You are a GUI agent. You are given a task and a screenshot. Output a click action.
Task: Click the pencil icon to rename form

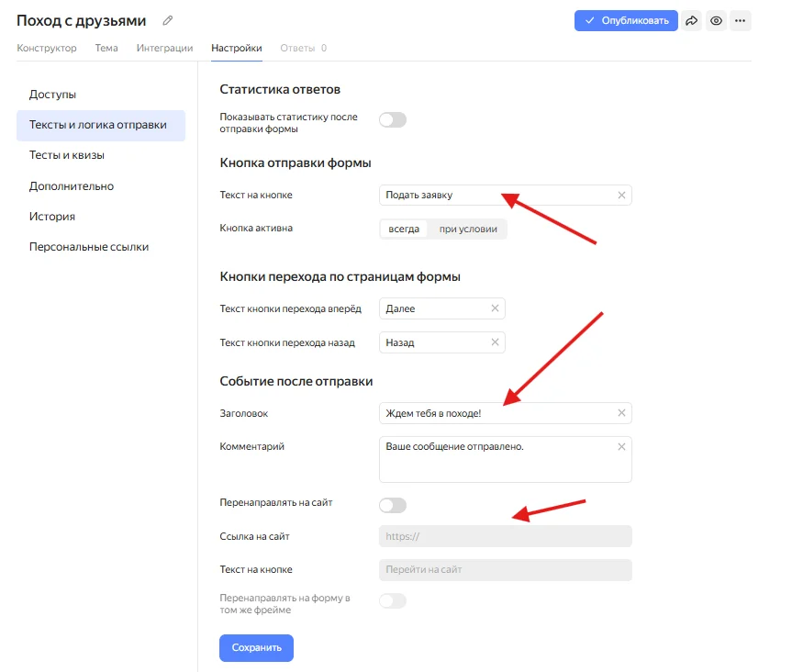pos(167,20)
